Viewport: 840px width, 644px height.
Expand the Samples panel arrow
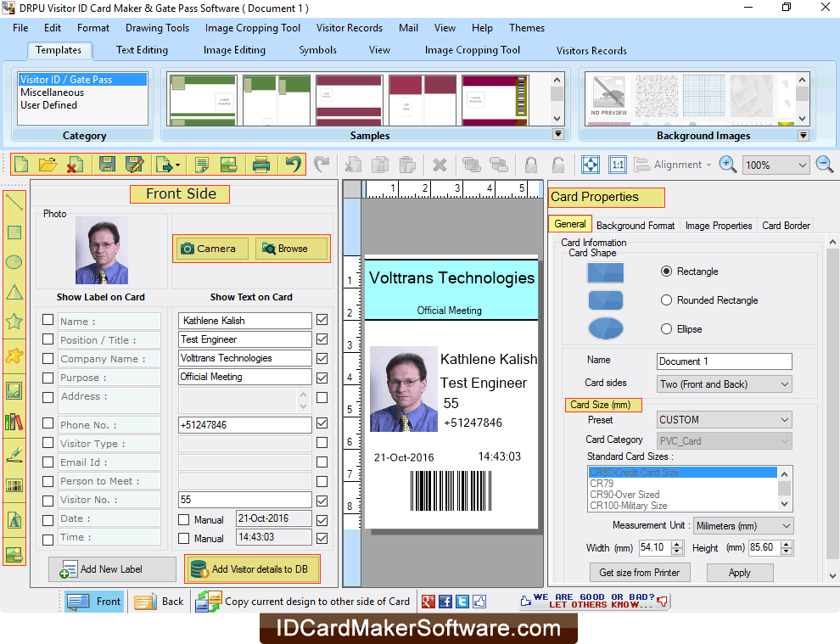click(x=557, y=134)
